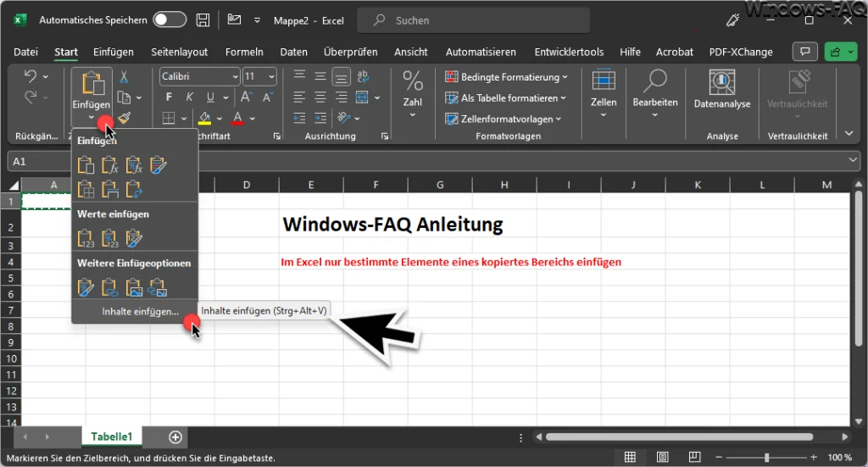
Task: Collapse the ribbon with the chevron
Action: click(x=849, y=133)
